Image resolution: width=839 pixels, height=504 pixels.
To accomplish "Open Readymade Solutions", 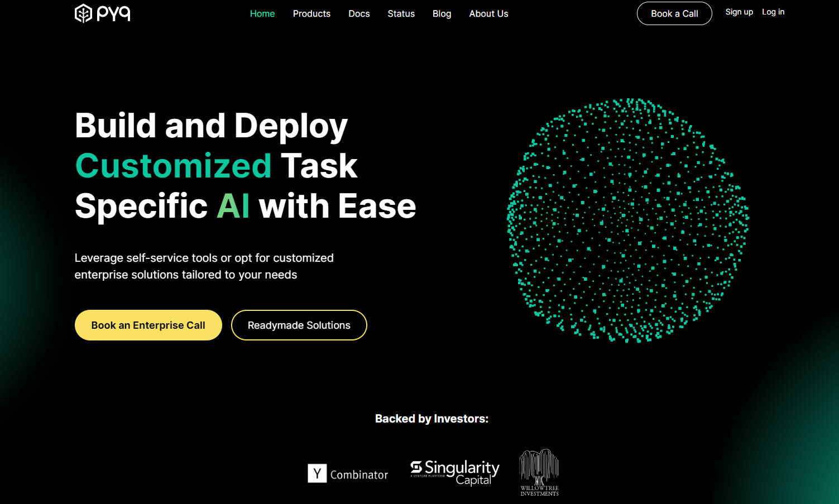I will point(299,325).
